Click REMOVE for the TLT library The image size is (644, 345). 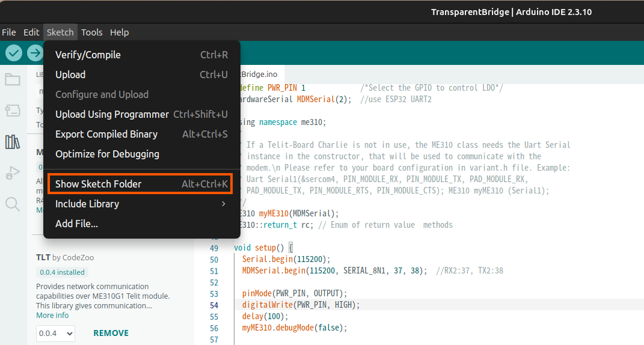pos(111,333)
